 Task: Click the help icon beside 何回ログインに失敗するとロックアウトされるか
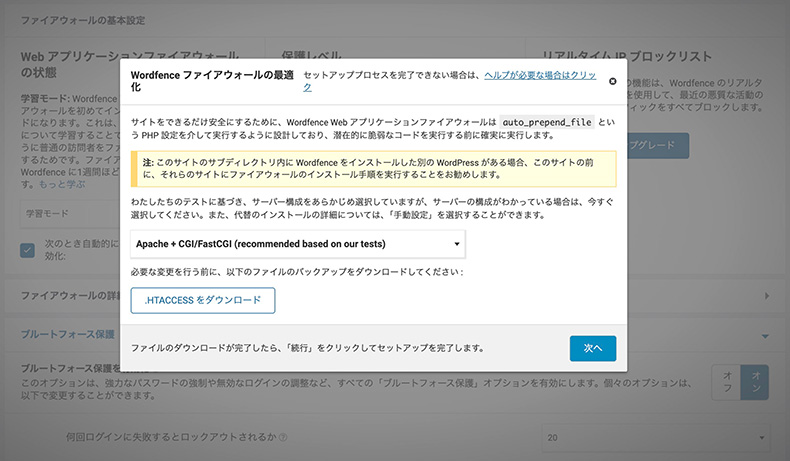(x=283, y=437)
